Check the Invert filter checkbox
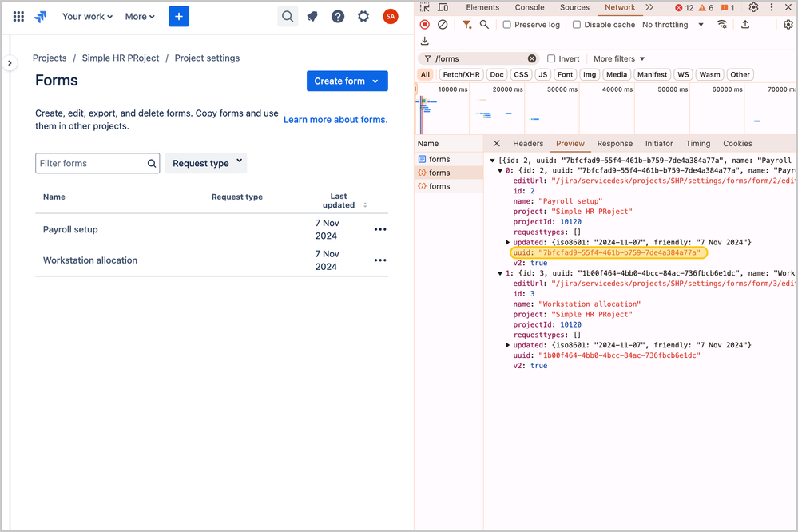Viewport: 798px width, 532px height. point(551,59)
